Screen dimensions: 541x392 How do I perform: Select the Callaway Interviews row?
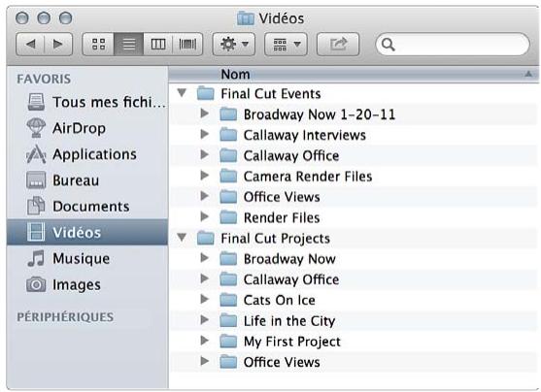(354, 135)
